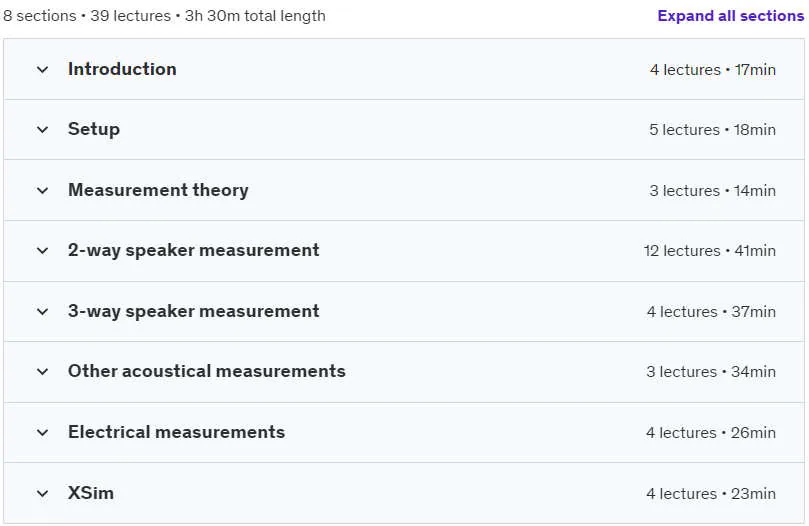Click the Electrical measurements chevron
The height and width of the screenshot is (526, 809).
click(x=43, y=433)
